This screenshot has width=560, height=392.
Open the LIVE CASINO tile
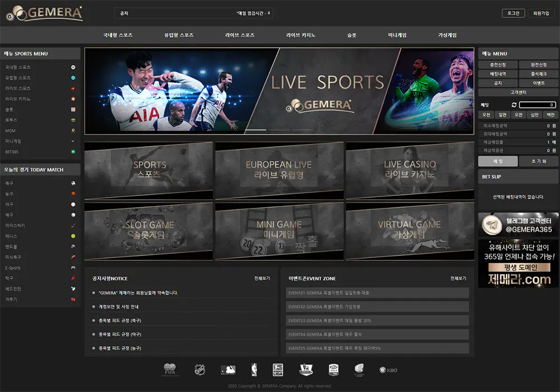[x=410, y=171]
